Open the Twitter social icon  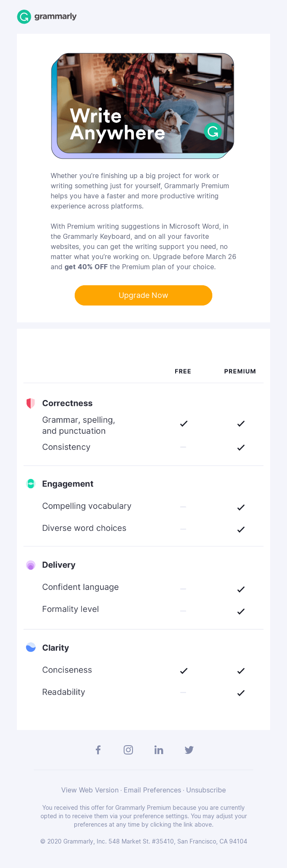click(x=189, y=750)
